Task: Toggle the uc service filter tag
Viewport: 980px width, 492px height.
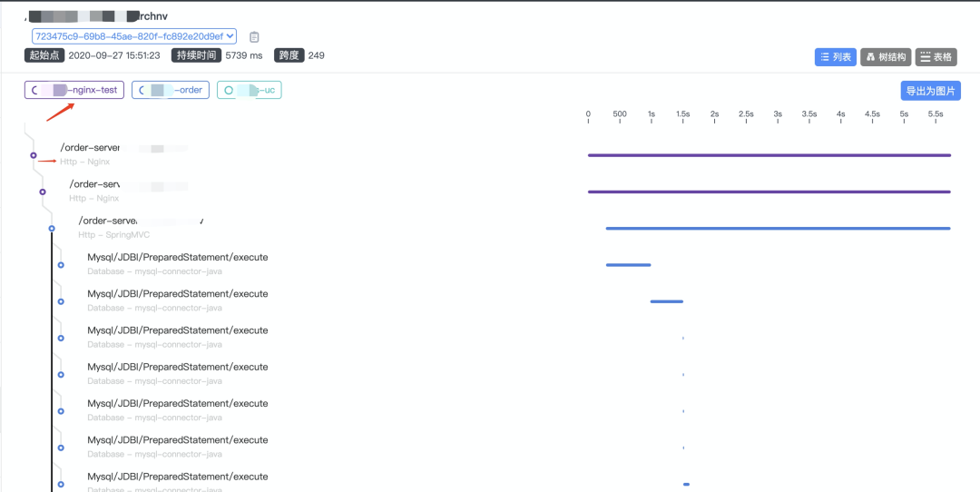Action: (x=249, y=90)
